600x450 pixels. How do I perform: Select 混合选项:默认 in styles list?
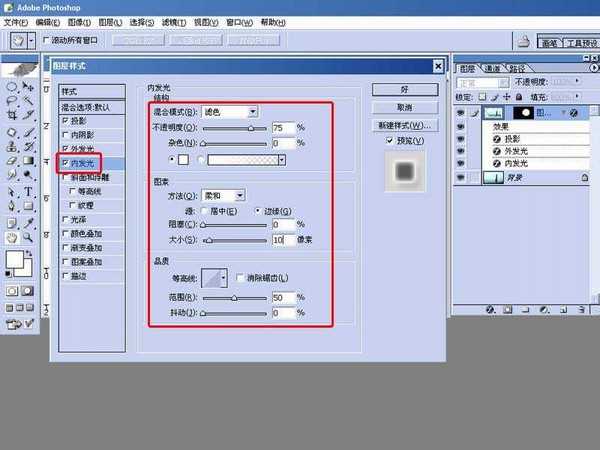(x=92, y=108)
